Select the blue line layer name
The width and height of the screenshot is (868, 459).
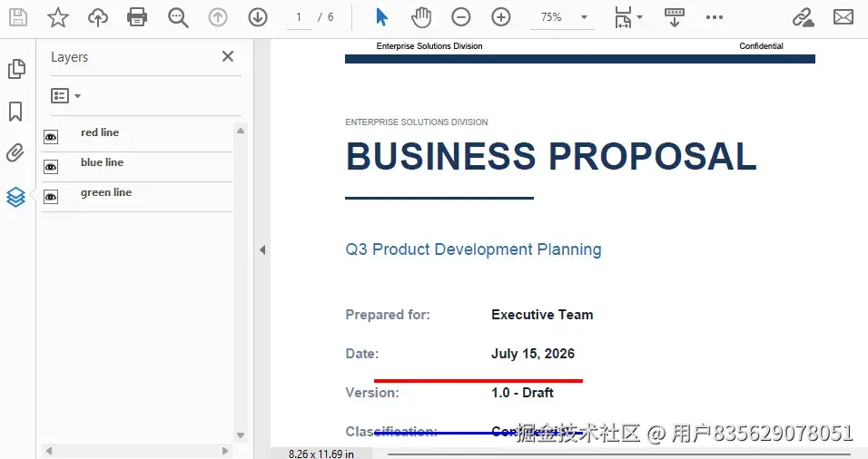102,162
